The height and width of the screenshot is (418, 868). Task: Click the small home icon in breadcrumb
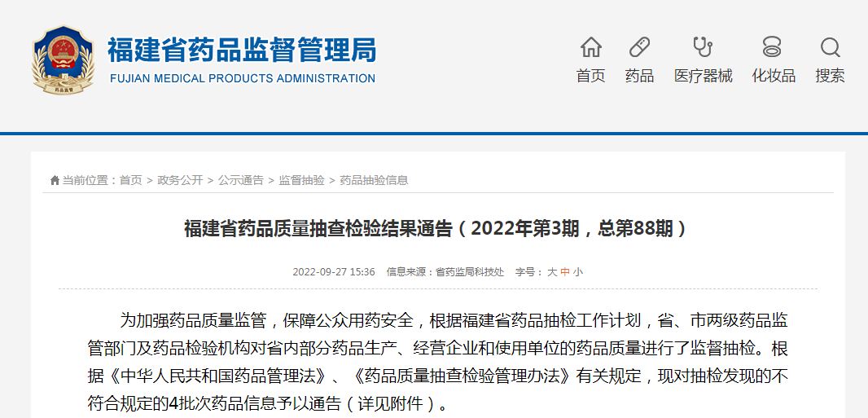[55, 180]
